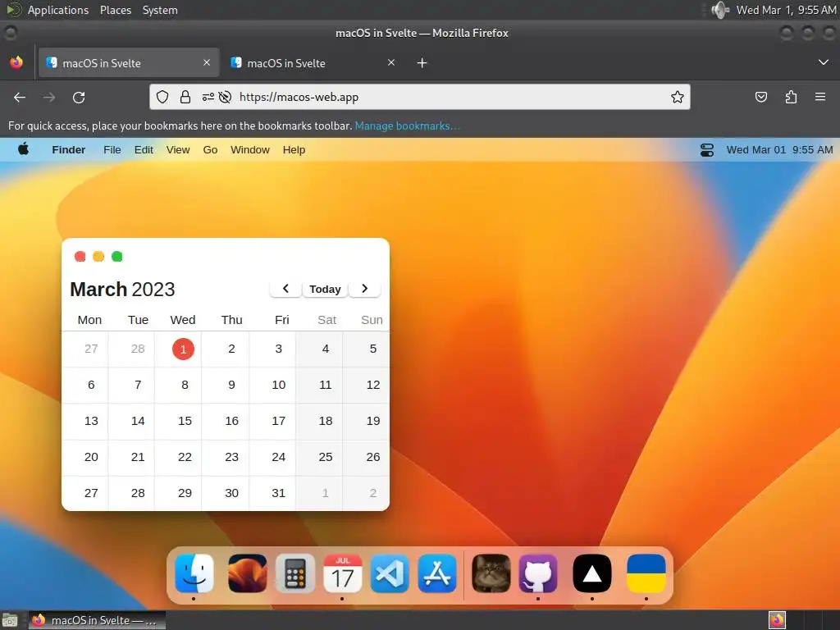Save page to Pocket
This screenshot has width=840, height=630.
point(760,97)
